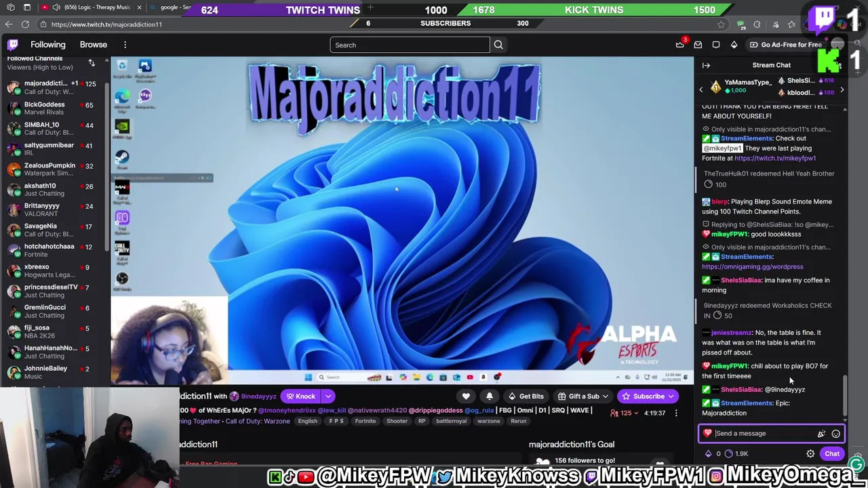Show next leaderboard with right chevron
The image size is (868, 488).
pyautogui.click(x=842, y=89)
